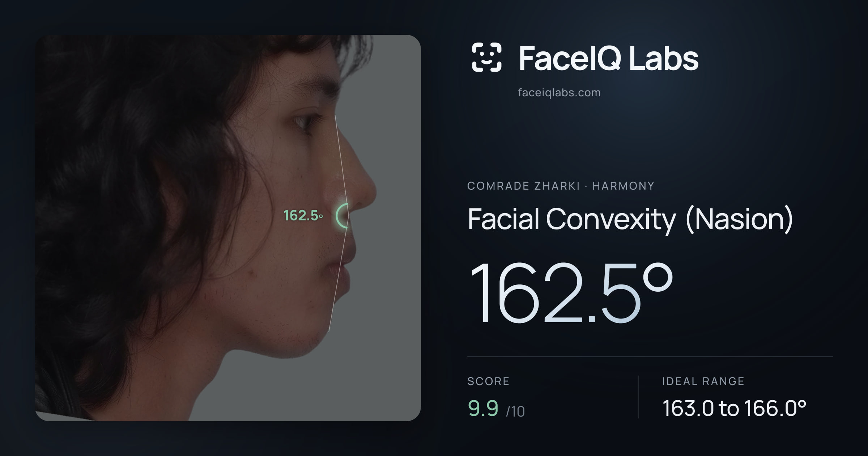Open the faceiqlabs.com link
This screenshot has width=868, height=456.
[x=559, y=93]
